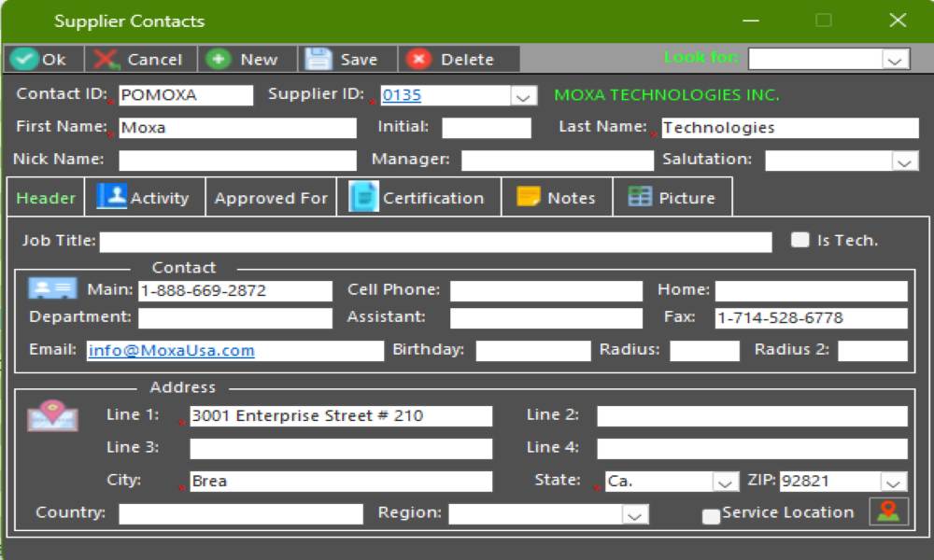The width and height of the screenshot is (934, 560).
Task: Click the map pin button near Service Location
Action: tap(888, 511)
